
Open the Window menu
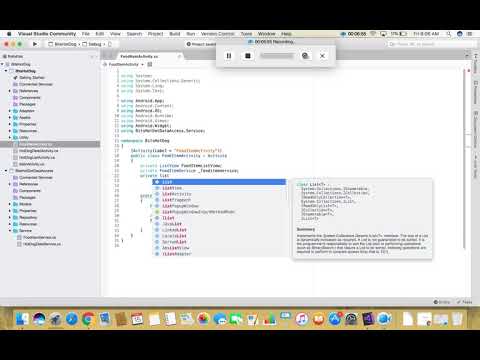click(267, 34)
